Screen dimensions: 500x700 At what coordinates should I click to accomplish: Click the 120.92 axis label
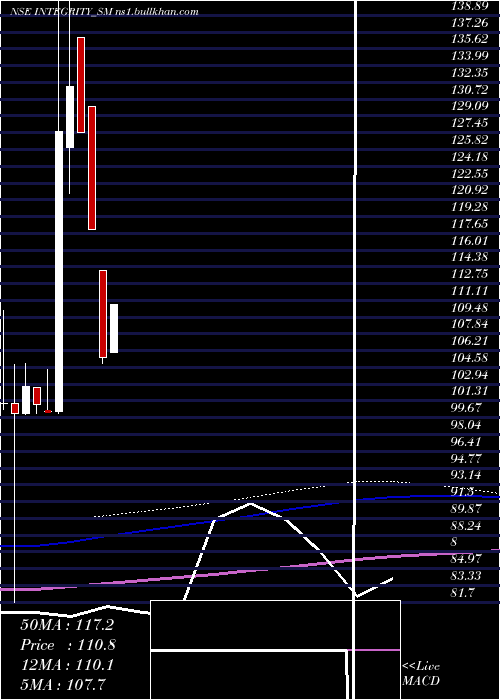coord(470,191)
